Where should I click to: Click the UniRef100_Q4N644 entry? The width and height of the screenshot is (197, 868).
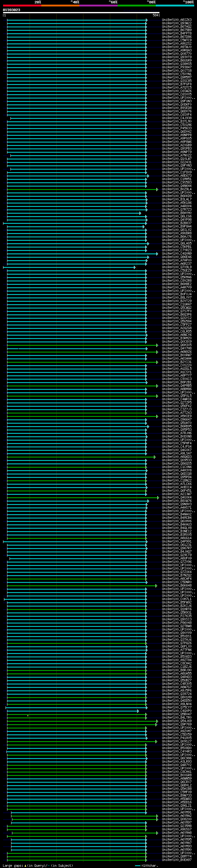pos(177,186)
